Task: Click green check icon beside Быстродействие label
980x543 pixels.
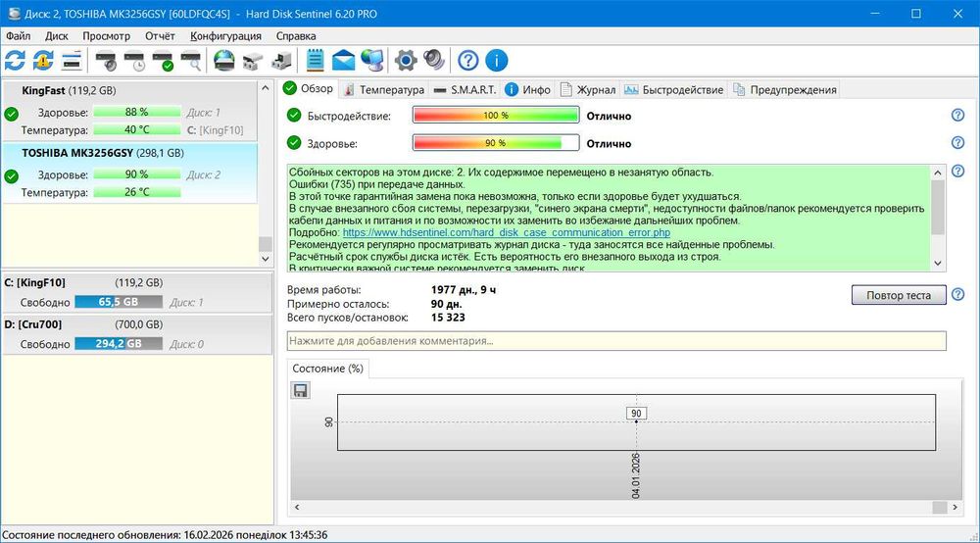Action: 294,115
